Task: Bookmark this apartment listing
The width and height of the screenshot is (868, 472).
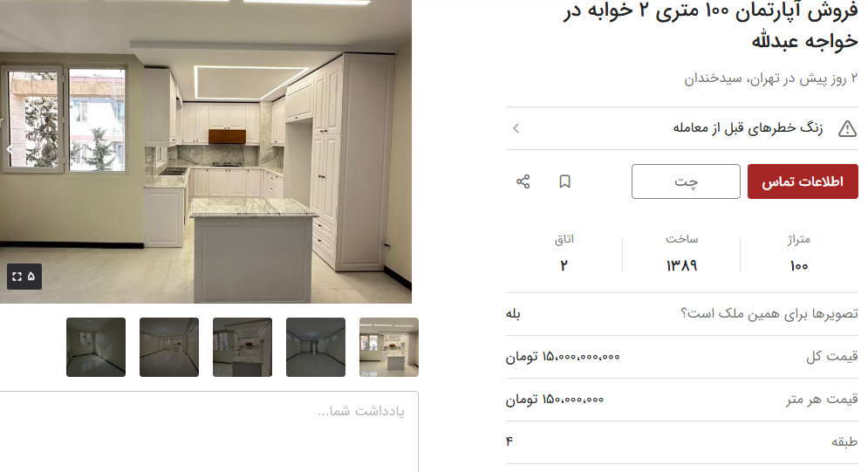Action: [x=564, y=181]
